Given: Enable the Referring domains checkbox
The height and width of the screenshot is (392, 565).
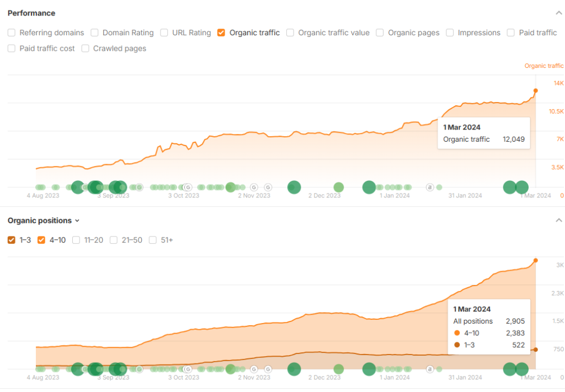Looking at the screenshot, I should click(12, 33).
